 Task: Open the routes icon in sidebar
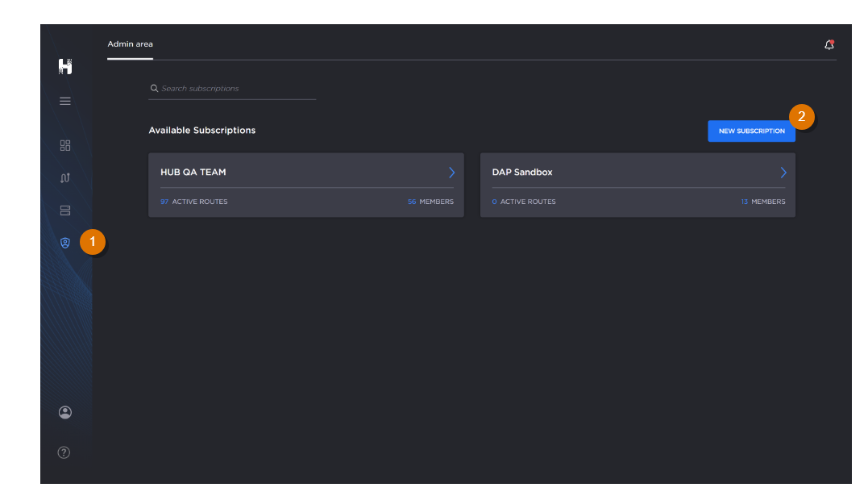(x=65, y=178)
